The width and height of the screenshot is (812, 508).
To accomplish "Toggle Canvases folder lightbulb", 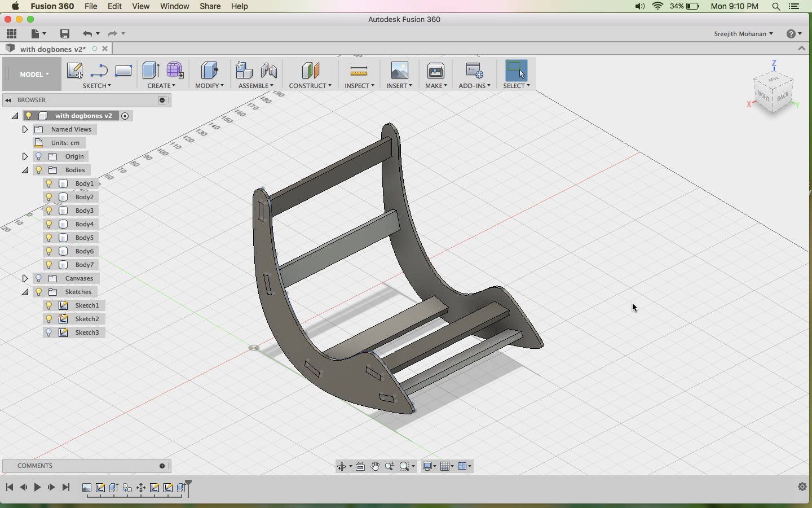I will click(x=39, y=278).
